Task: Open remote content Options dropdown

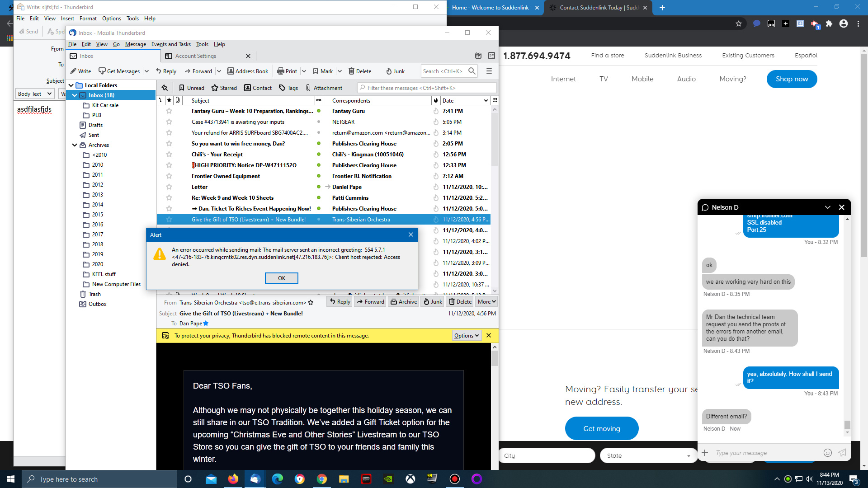Action: pos(467,335)
